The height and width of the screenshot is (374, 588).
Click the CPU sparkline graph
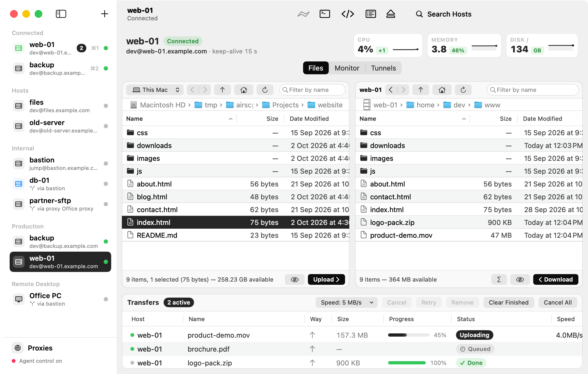[405, 49]
